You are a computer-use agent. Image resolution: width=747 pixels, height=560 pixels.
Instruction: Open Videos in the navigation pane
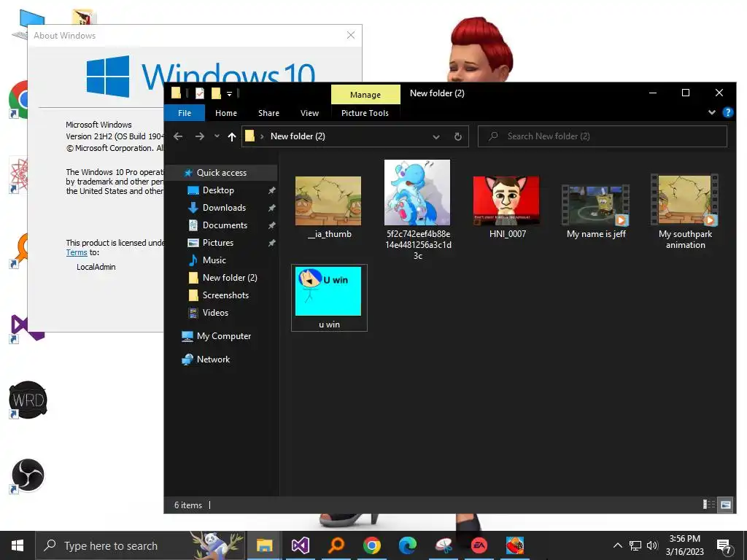(x=215, y=313)
